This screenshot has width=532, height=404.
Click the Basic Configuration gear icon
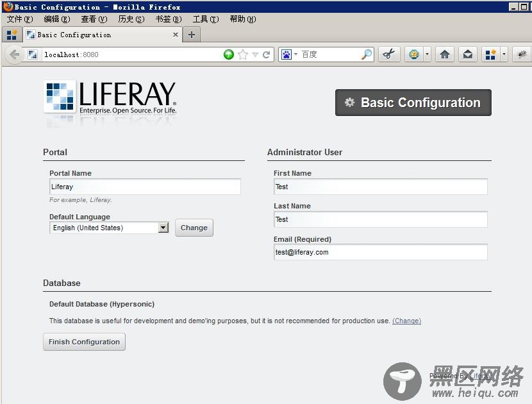click(349, 102)
